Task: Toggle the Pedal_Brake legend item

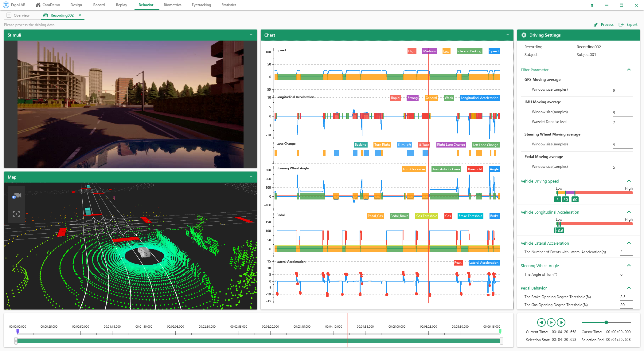Action: pyautogui.click(x=399, y=216)
